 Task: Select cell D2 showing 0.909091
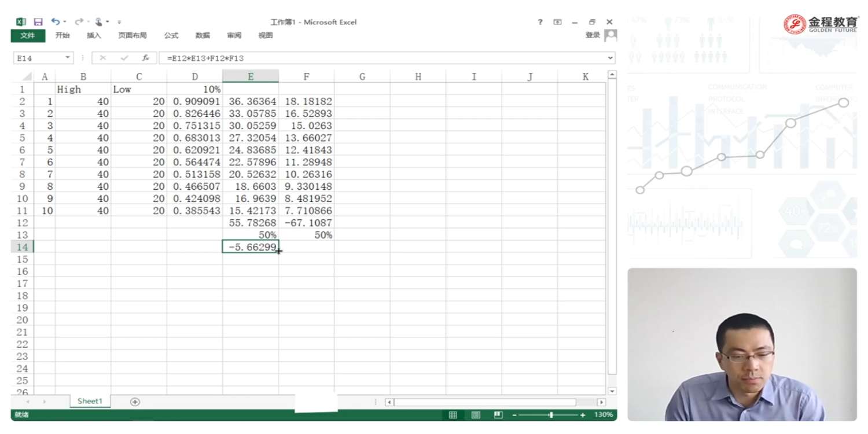point(195,101)
